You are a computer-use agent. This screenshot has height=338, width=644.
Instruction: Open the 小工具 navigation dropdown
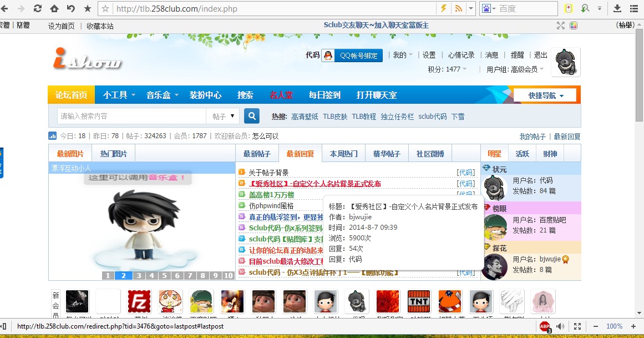119,95
